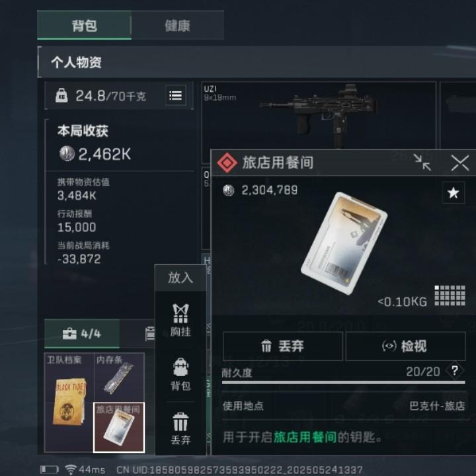The height and width of the screenshot is (476, 476).
Task: Select the 卫队档案 item in safe box
Action: tap(69, 403)
